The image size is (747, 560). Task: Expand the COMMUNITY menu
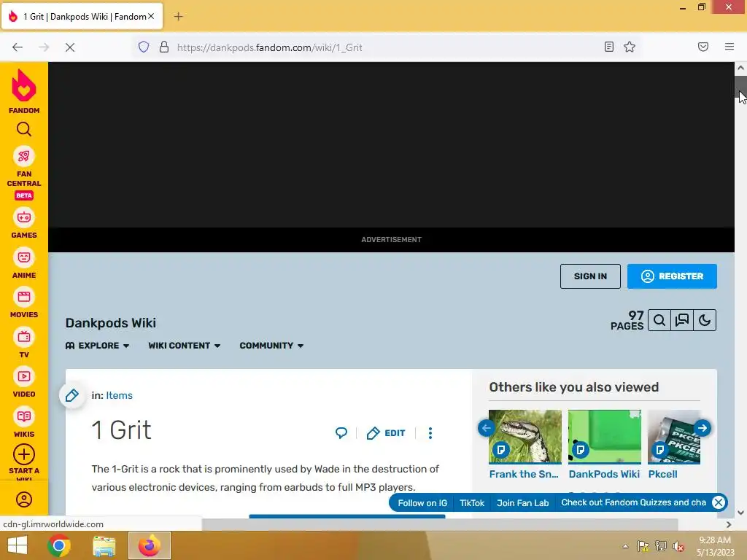271,346
